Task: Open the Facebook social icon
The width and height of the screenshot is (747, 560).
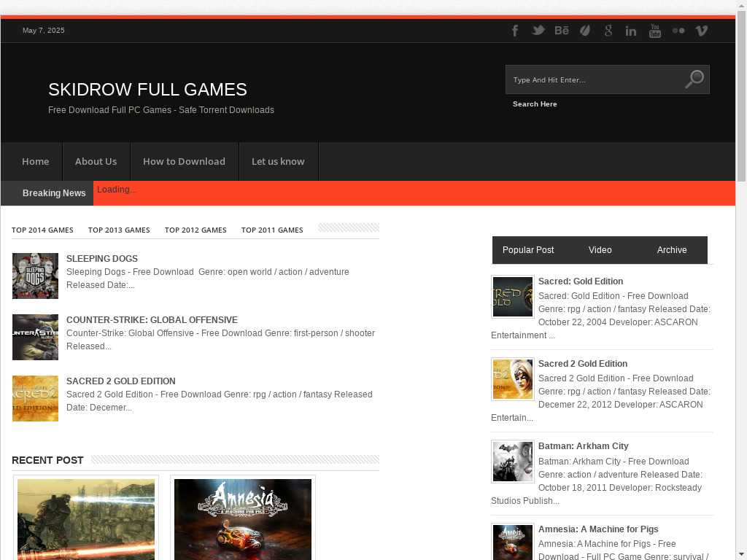Action: 514,31
